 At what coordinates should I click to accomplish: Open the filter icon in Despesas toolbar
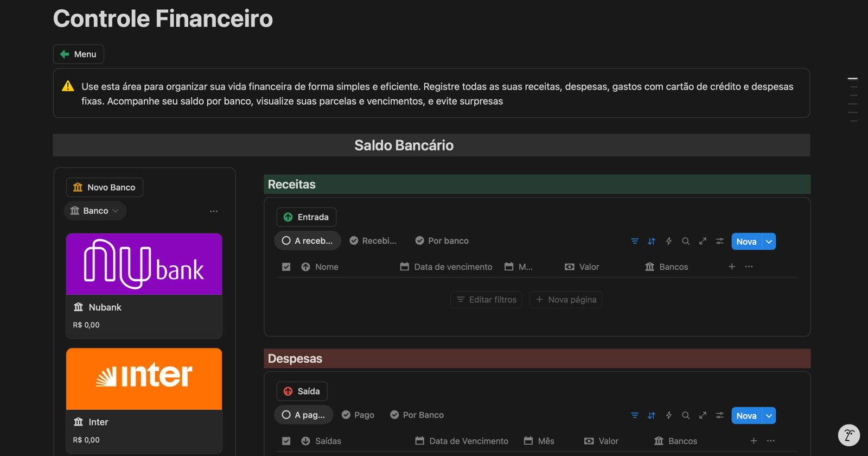point(635,415)
